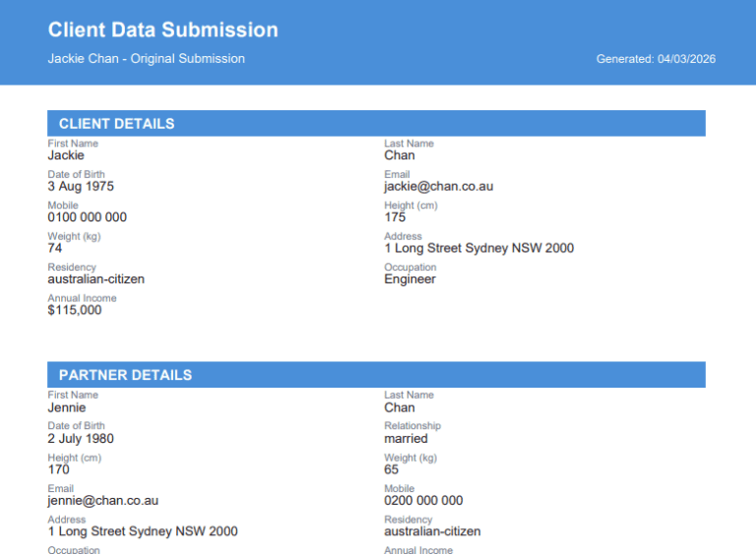This screenshot has height=554, width=756.
Task: Click the client's first name Jackie
Action: pos(66,155)
